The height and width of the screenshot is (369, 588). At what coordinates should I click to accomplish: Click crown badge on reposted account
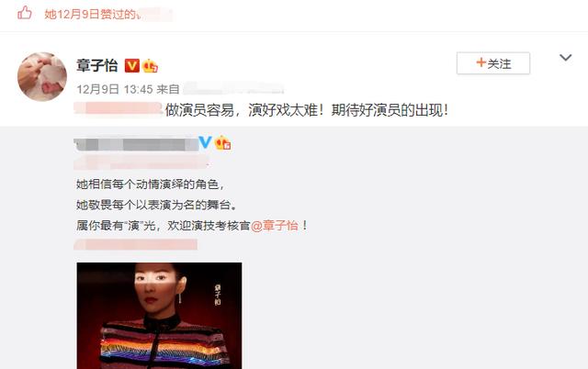pos(222,142)
